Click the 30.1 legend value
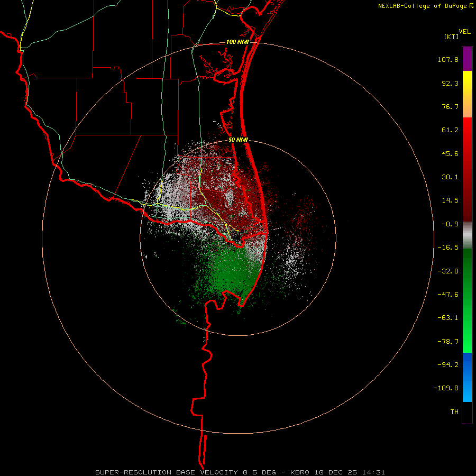 (x=450, y=177)
